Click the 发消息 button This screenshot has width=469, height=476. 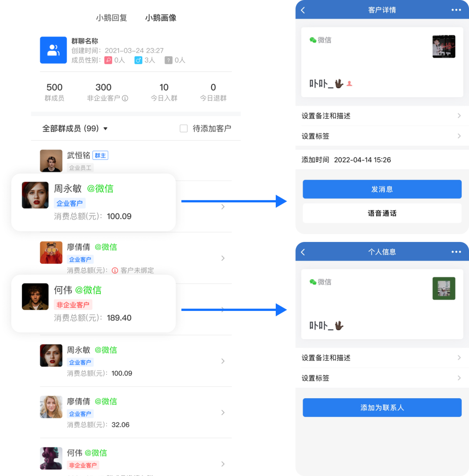tap(382, 189)
